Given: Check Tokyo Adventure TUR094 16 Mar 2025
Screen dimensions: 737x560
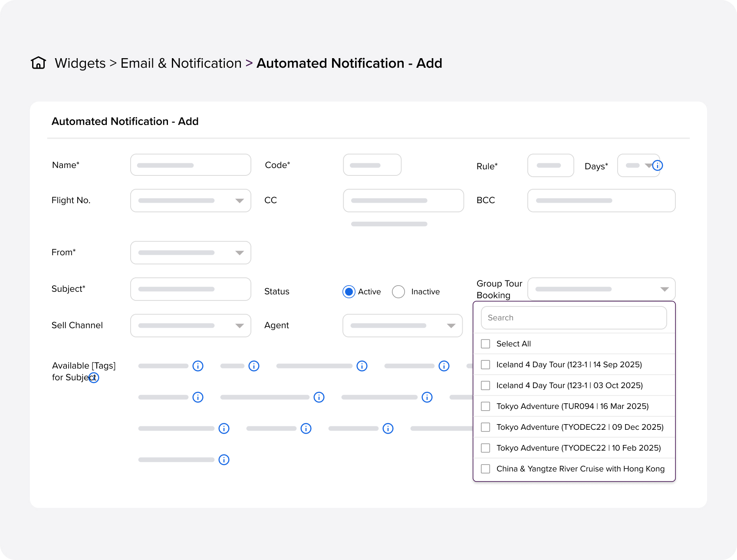Looking at the screenshot, I should (486, 406).
